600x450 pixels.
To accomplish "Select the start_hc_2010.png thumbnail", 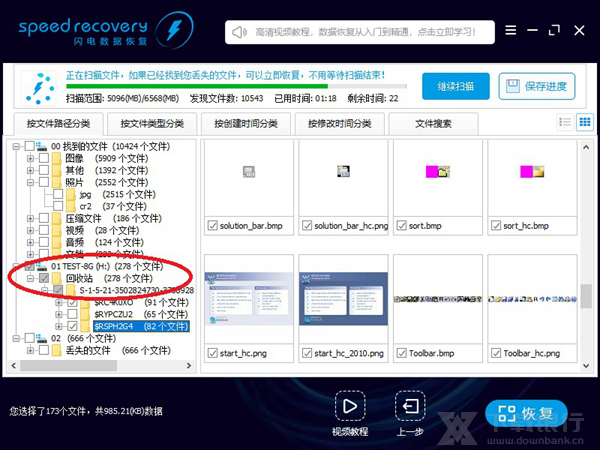I will coord(340,298).
